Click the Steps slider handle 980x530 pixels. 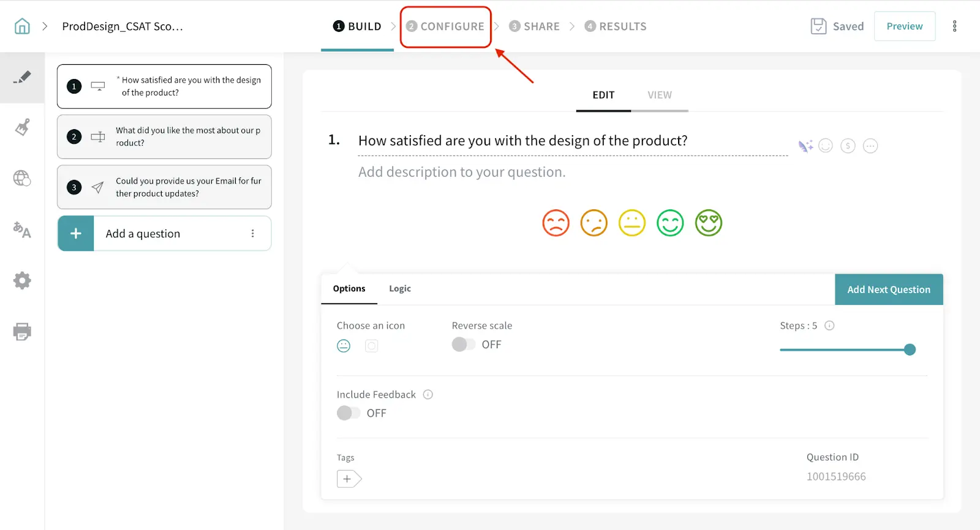pos(910,349)
